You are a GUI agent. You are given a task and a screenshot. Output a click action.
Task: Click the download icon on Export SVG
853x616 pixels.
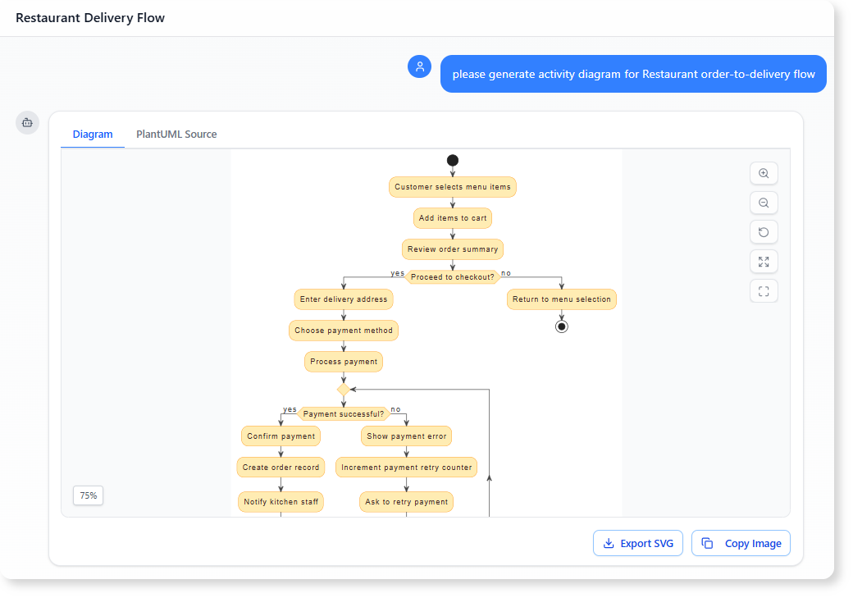click(x=609, y=543)
